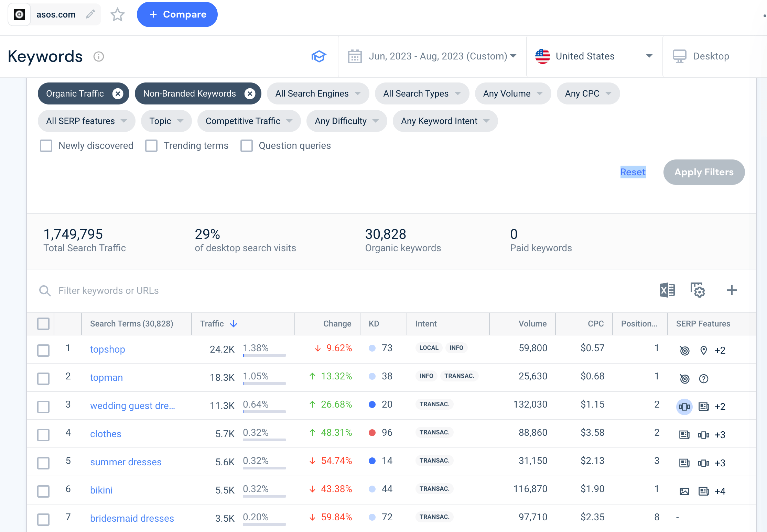Open the Any Keyword Intent dropdown
The height and width of the screenshot is (532, 767).
click(445, 121)
